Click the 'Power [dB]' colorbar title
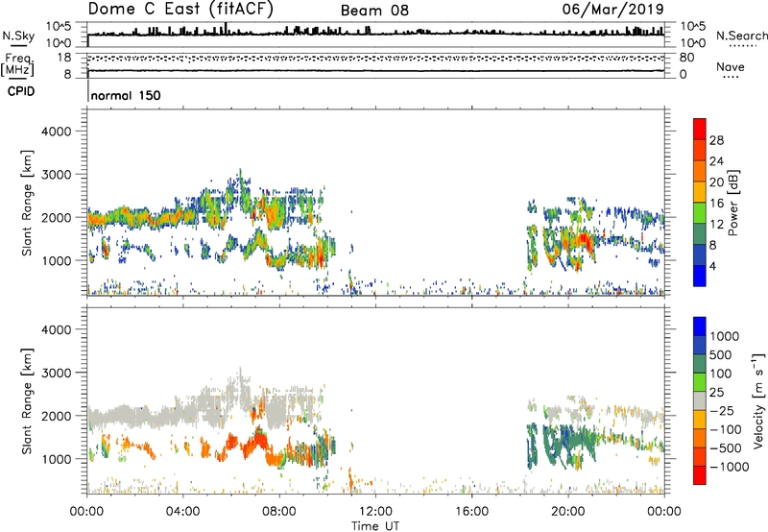The image size is (768, 532). coord(732,203)
